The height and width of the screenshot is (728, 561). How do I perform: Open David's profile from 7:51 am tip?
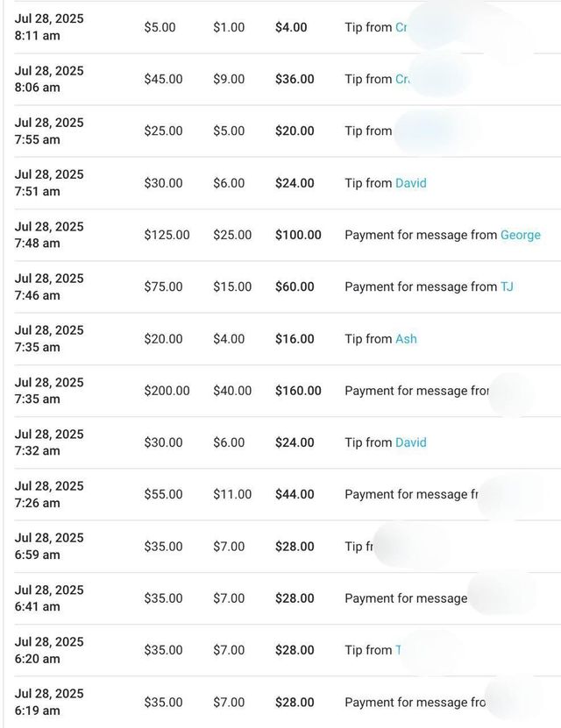pyautogui.click(x=411, y=183)
